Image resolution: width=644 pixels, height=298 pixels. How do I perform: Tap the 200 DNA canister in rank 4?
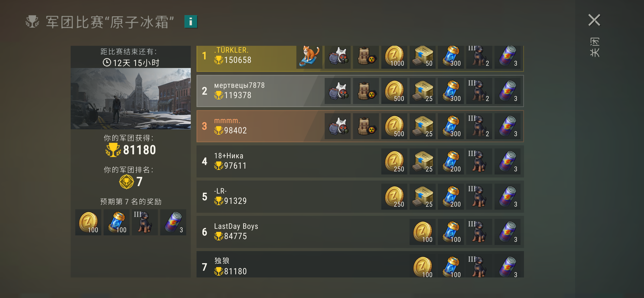451,162
